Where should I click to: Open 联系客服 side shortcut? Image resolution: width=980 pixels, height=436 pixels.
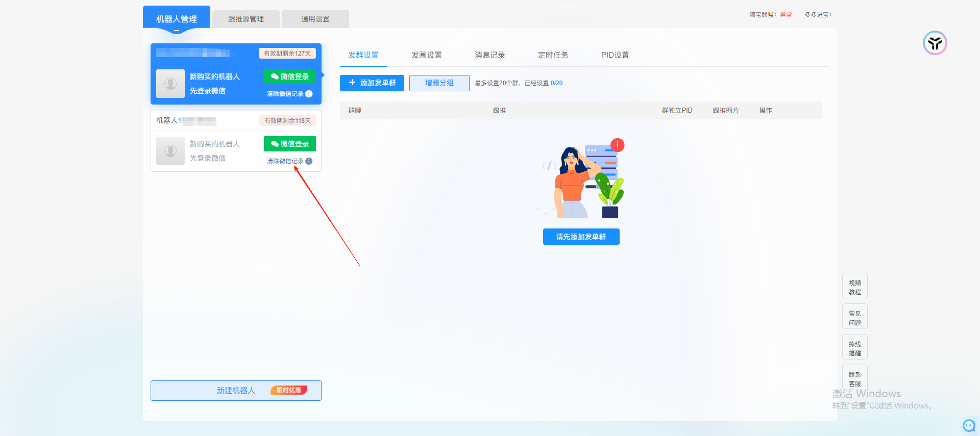pyautogui.click(x=854, y=378)
